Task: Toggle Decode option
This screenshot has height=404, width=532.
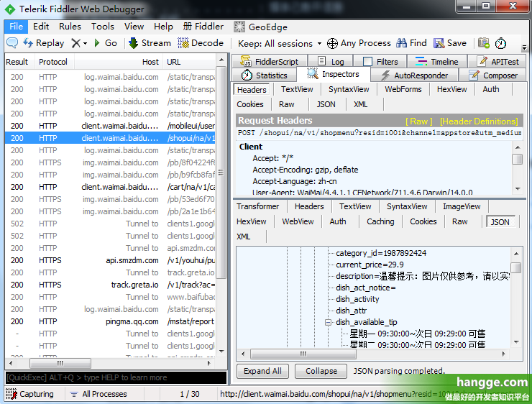Action: (201, 43)
